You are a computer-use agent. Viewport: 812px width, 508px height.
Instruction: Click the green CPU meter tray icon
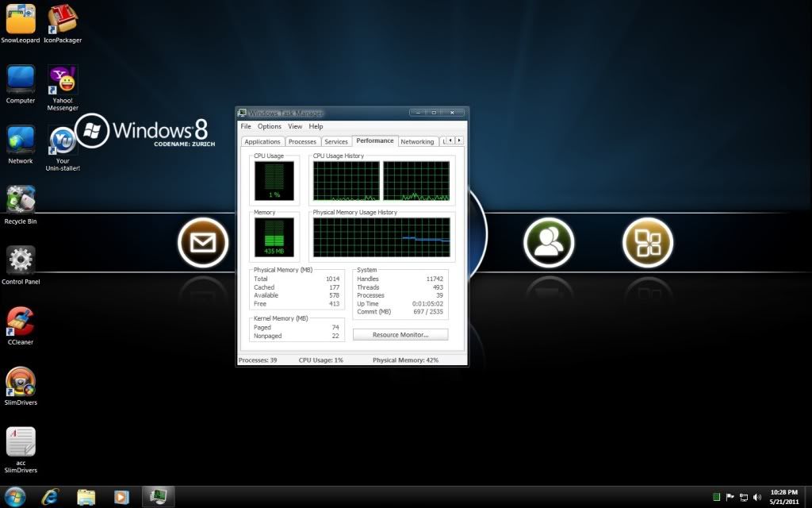point(716,497)
